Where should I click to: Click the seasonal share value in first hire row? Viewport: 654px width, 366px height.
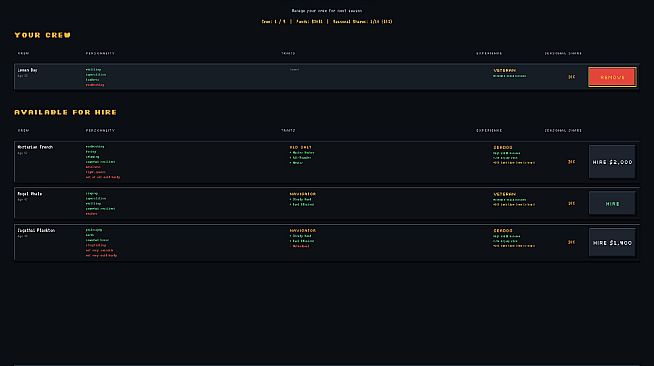pyautogui.click(x=571, y=162)
